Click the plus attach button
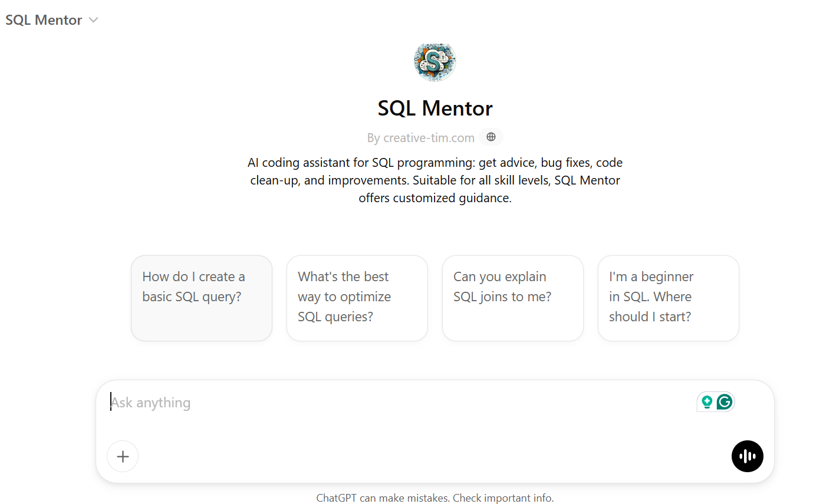813x504 pixels. (123, 456)
